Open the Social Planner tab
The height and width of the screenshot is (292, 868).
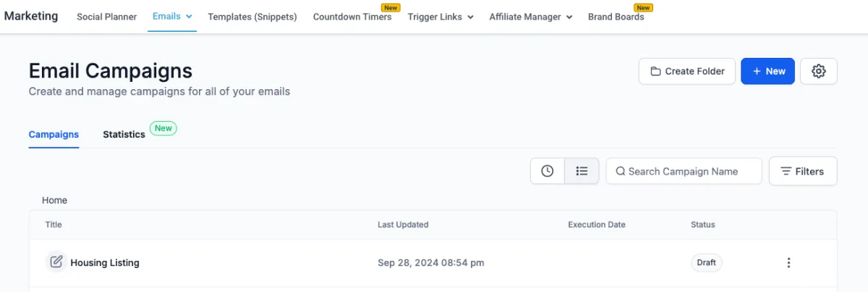tap(106, 17)
